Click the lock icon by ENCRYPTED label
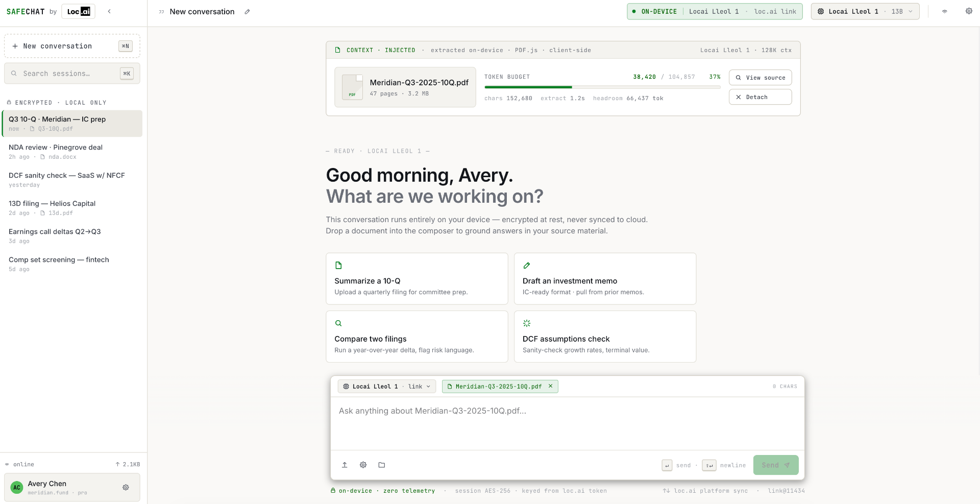The height and width of the screenshot is (504, 980). (x=9, y=102)
